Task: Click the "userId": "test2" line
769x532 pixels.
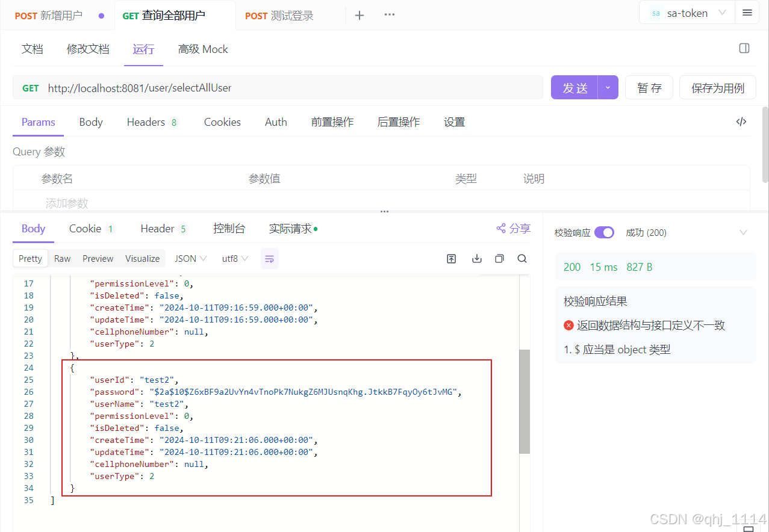Action: pyautogui.click(x=134, y=380)
